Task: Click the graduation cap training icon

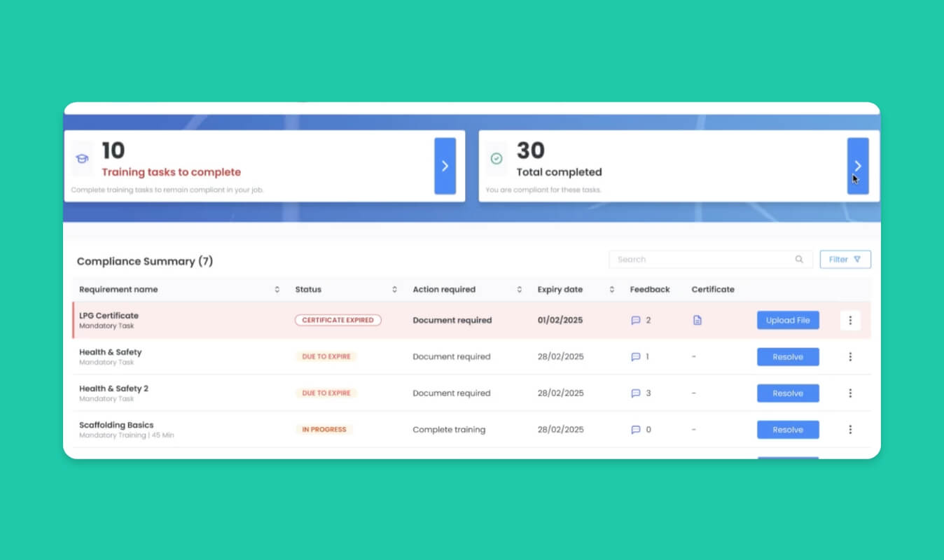Action: pos(82,160)
